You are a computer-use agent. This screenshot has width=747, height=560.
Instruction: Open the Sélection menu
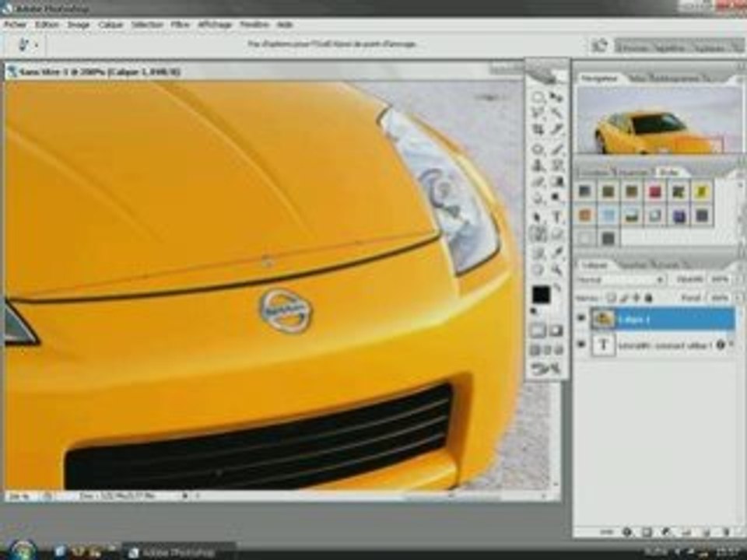point(147,24)
